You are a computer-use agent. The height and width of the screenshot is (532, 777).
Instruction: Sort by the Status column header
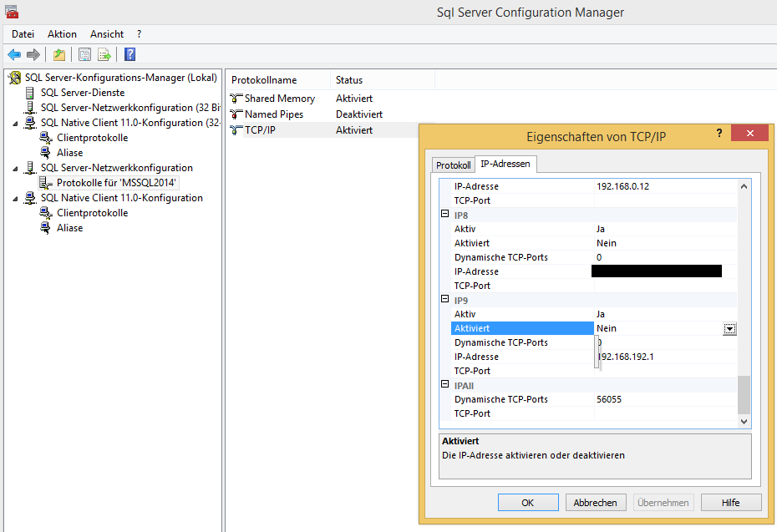383,80
